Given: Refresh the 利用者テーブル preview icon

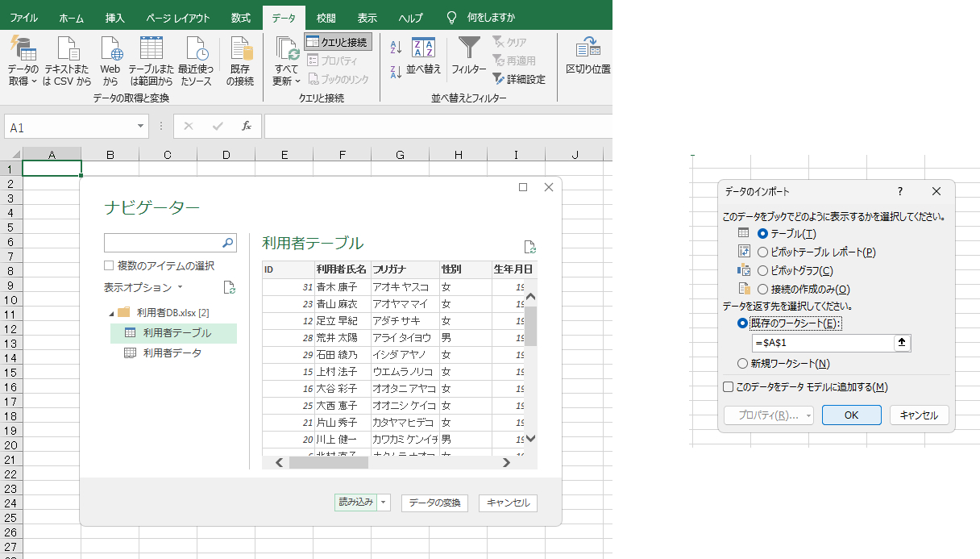Looking at the screenshot, I should point(529,247).
